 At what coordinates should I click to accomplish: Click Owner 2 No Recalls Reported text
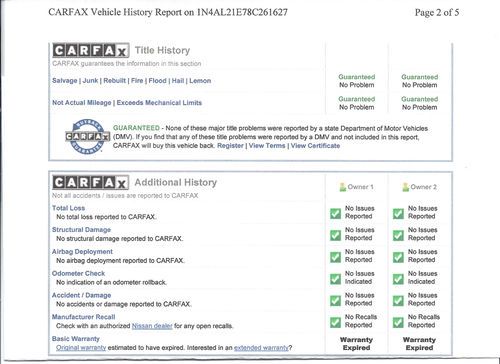coord(424,321)
